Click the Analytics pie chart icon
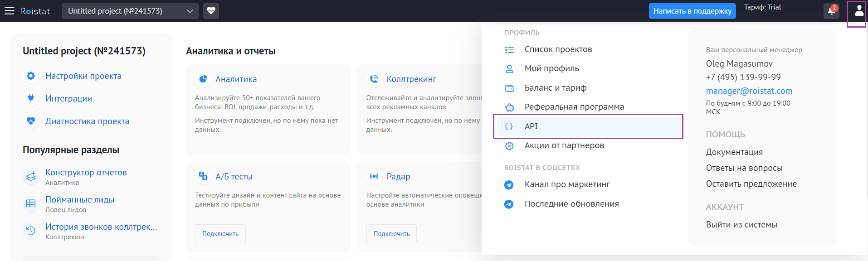The width and height of the screenshot is (868, 261). [203, 79]
